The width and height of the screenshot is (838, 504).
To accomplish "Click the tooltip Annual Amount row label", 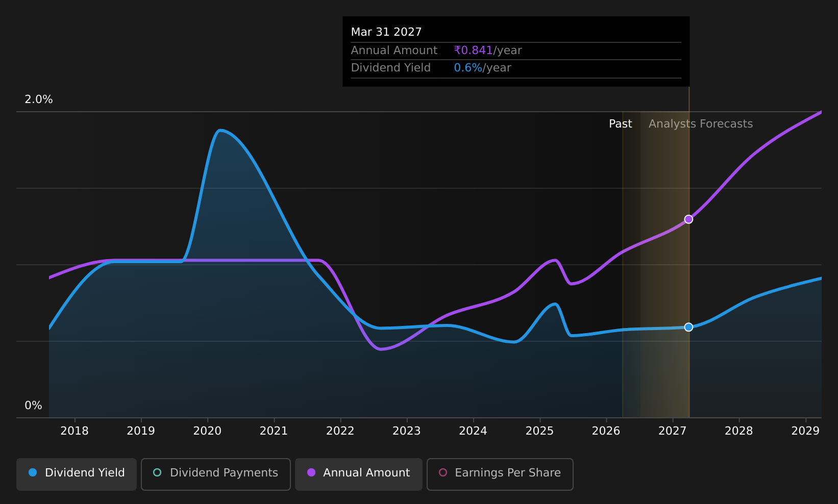I will 394,51.
